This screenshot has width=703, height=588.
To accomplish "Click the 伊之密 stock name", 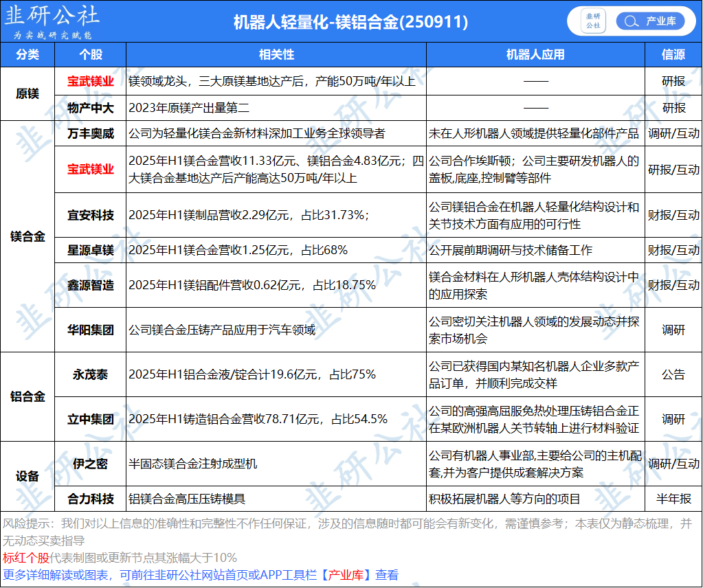I will pos(90,464).
